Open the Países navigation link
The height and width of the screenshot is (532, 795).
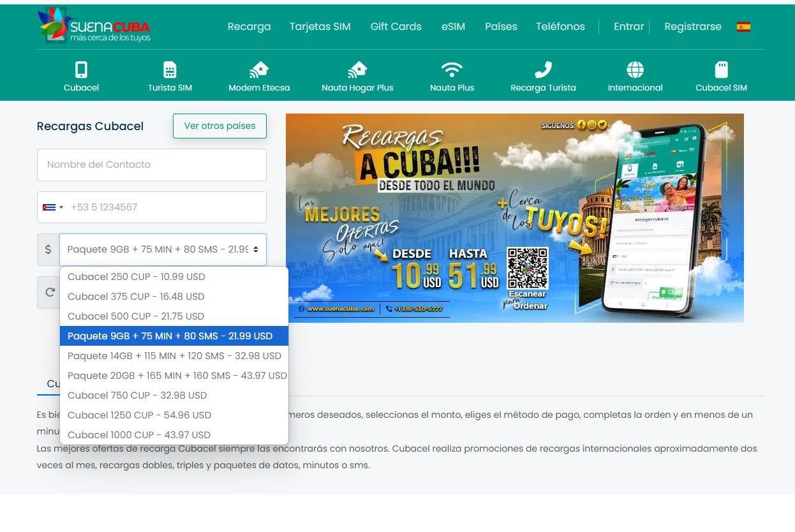coord(501,27)
